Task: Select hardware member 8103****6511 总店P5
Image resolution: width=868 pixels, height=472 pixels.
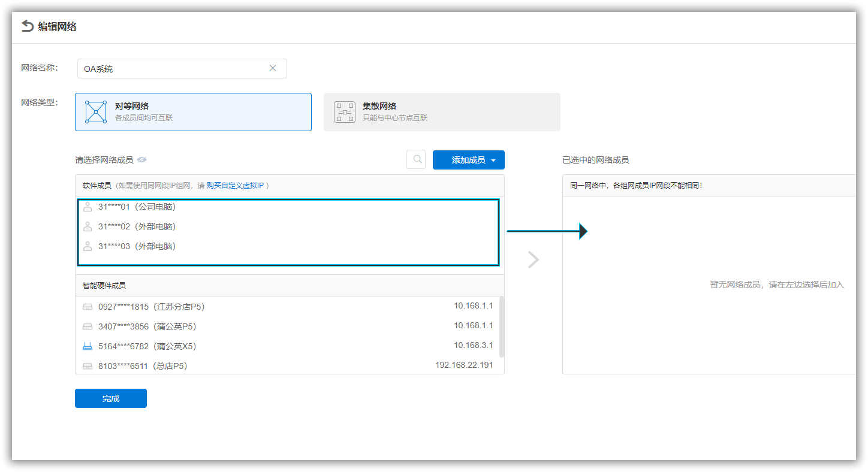Action: click(x=288, y=365)
